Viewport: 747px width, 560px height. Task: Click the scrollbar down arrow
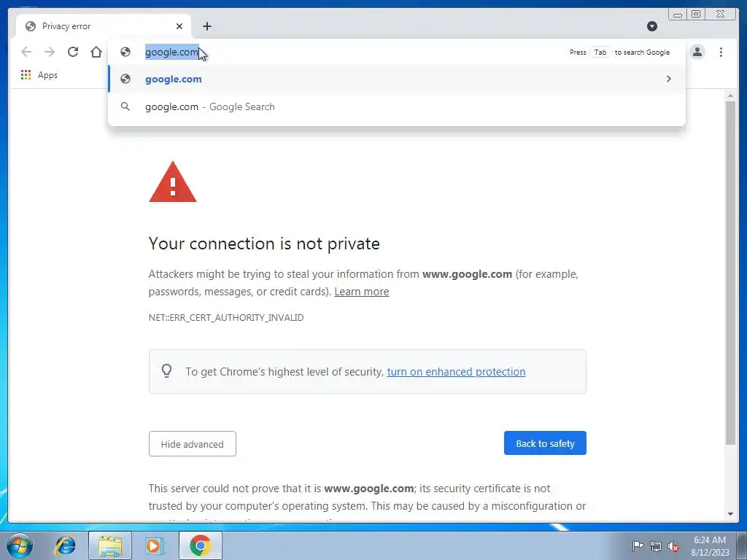tap(730, 514)
